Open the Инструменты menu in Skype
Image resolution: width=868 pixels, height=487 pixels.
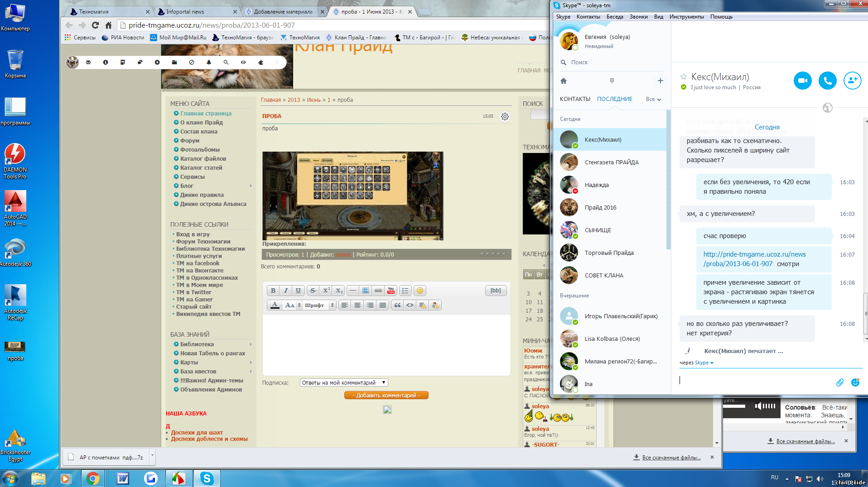[686, 17]
